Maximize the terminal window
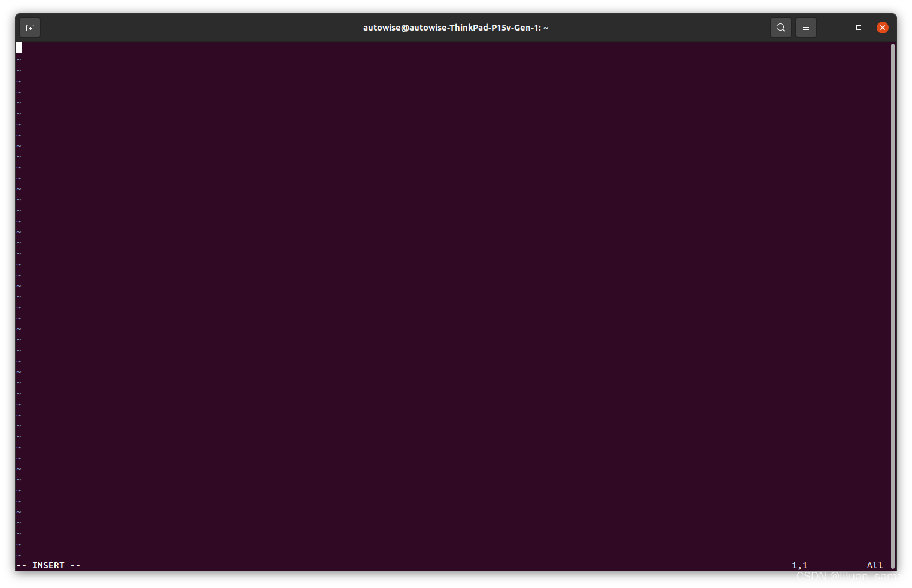This screenshot has width=912, height=588. coord(859,28)
